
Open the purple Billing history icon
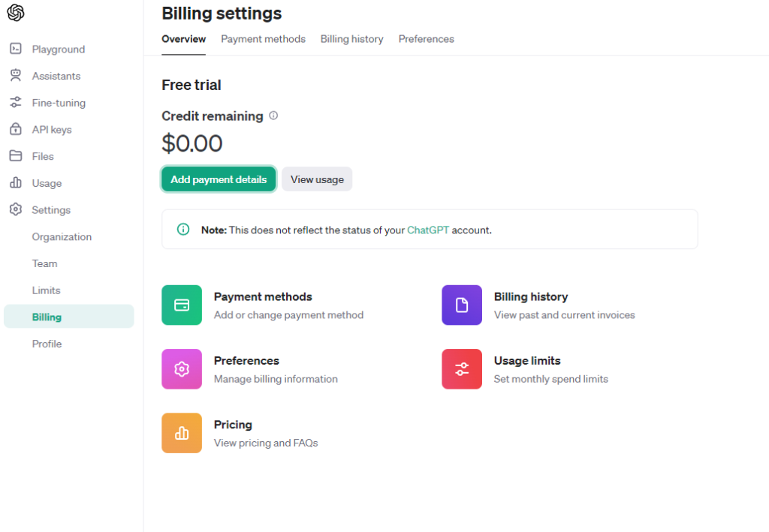(462, 305)
